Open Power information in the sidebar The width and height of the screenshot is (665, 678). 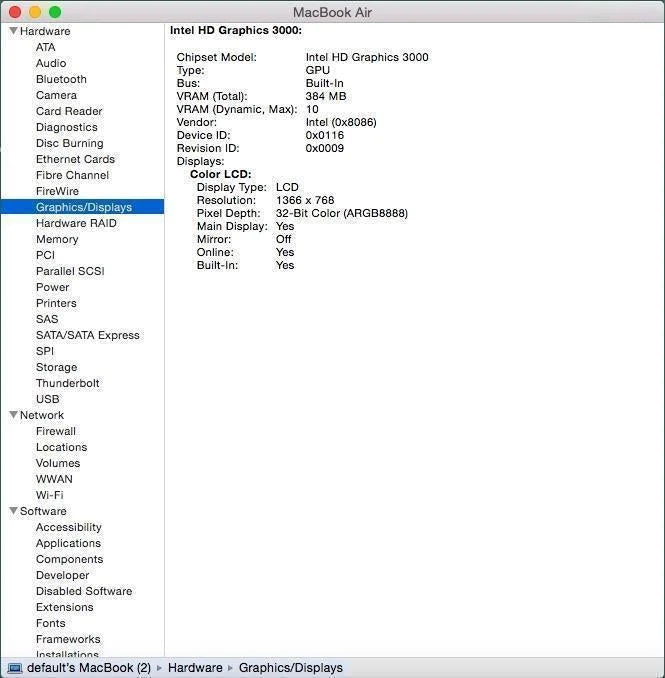(52, 287)
